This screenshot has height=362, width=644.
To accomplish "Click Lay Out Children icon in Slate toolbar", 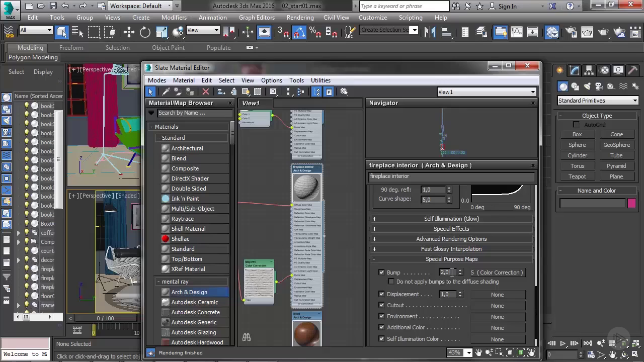I will (x=301, y=92).
